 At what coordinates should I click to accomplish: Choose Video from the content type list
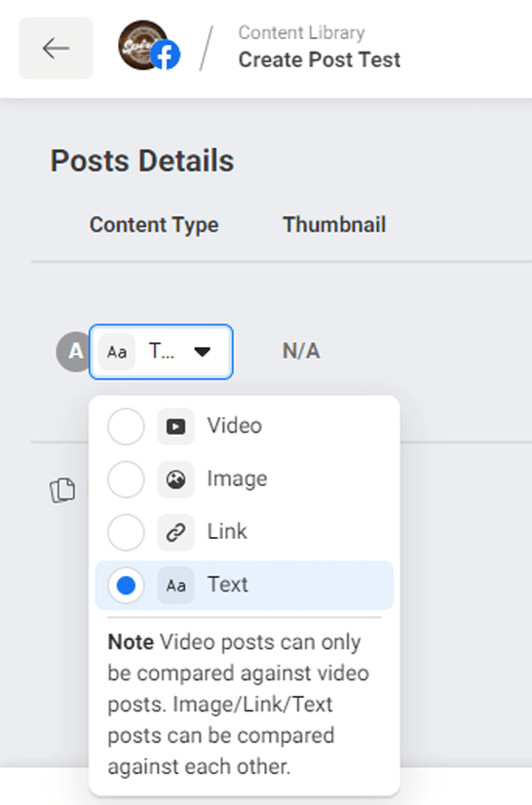(245, 426)
